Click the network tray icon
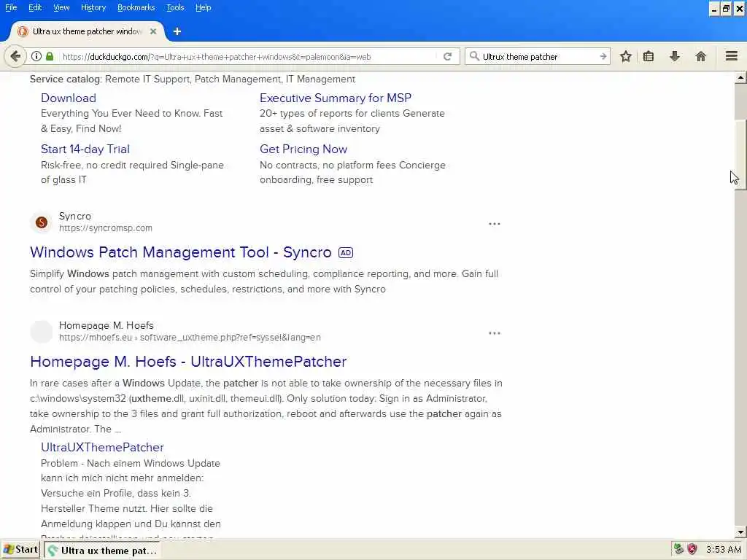Image resolution: width=747 pixels, height=560 pixels. tap(678, 549)
